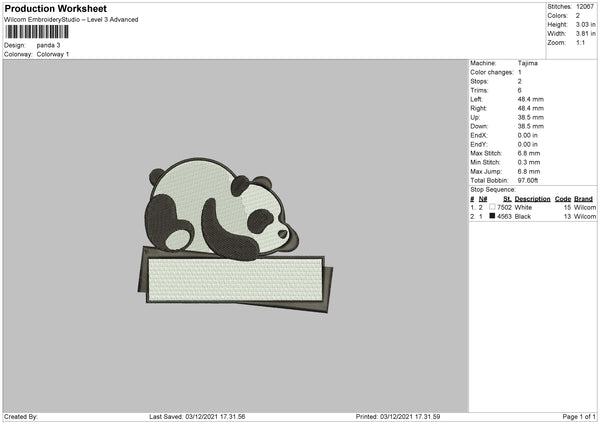Click the 'Black' thread description
600x424 pixels.
click(x=523, y=217)
